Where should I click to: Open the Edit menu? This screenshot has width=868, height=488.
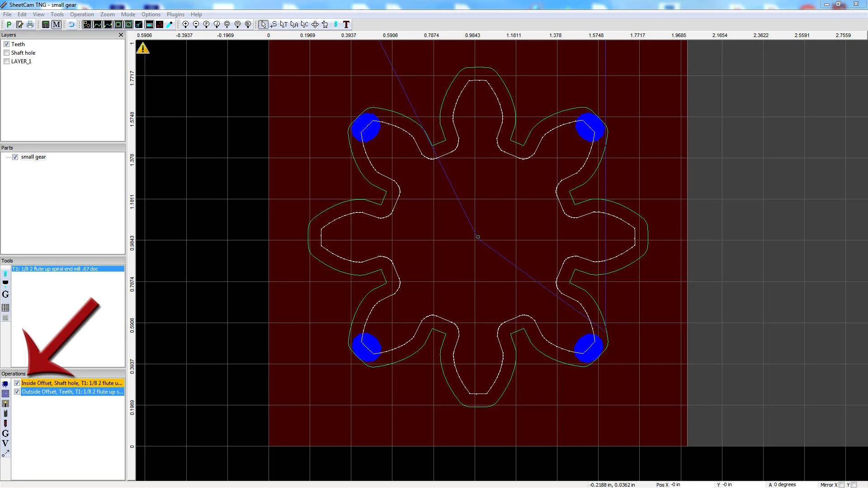22,14
